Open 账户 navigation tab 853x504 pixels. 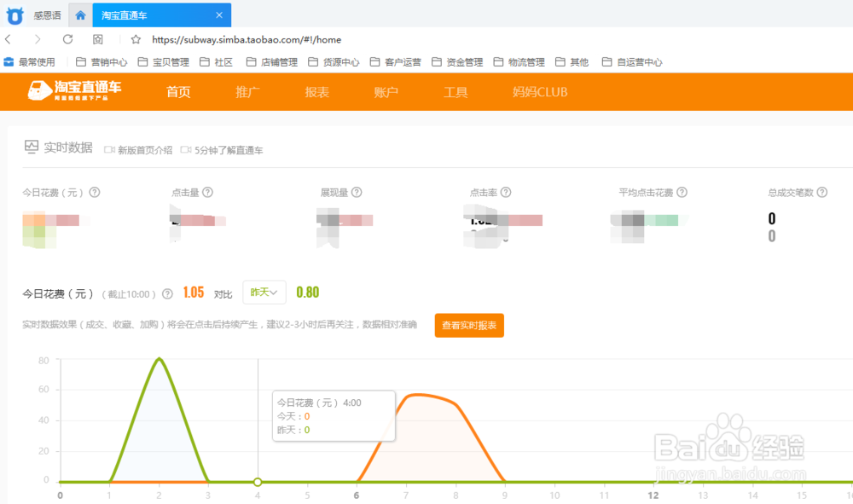386,92
